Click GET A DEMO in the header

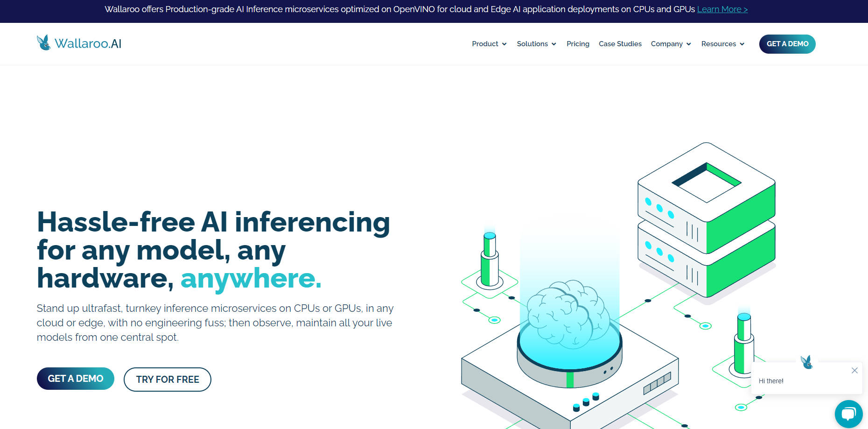787,44
